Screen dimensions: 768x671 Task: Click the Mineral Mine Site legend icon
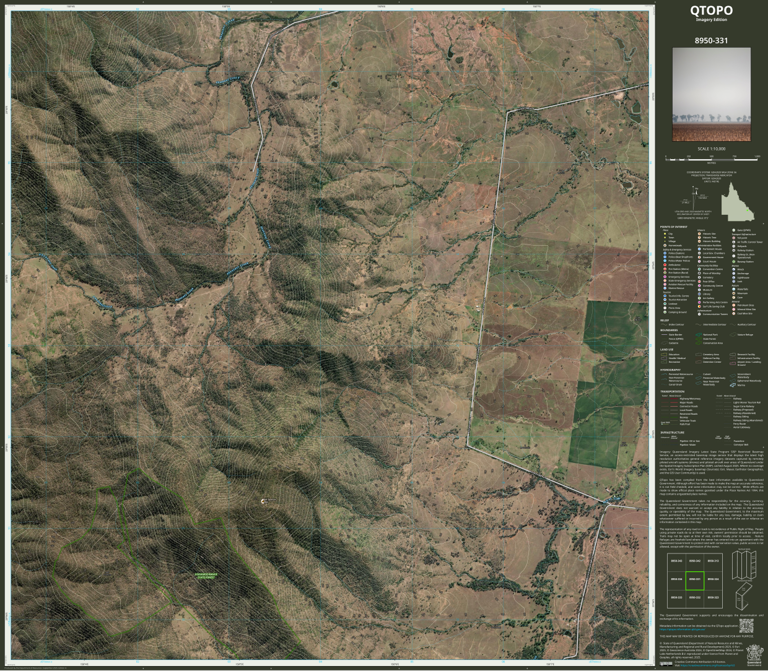click(734, 310)
